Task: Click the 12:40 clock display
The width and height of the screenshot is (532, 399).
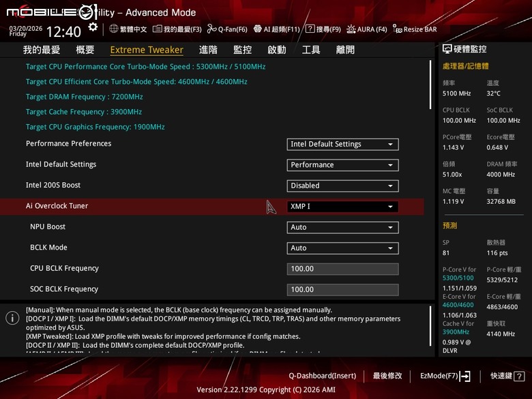Action: pyautogui.click(x=63, y=32)
